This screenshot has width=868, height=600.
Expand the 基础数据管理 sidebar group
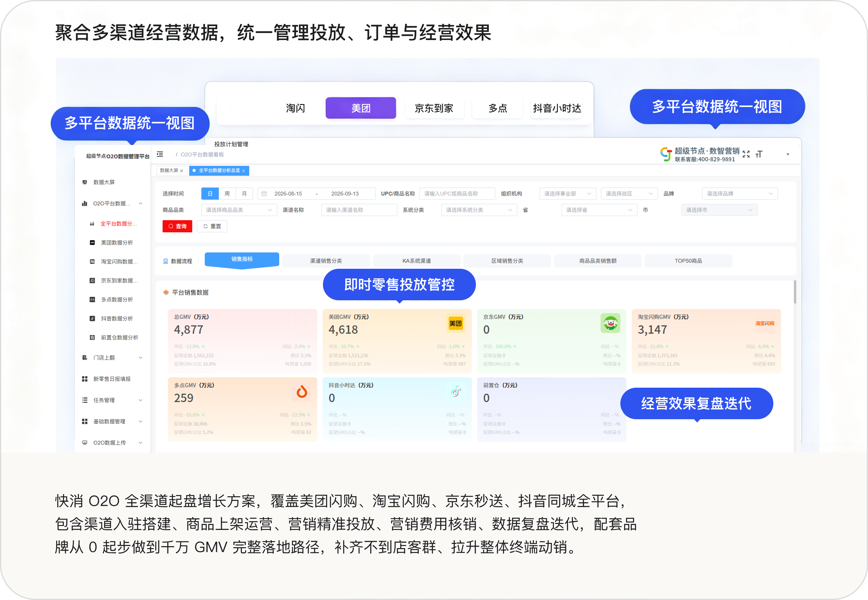(141, 421)
